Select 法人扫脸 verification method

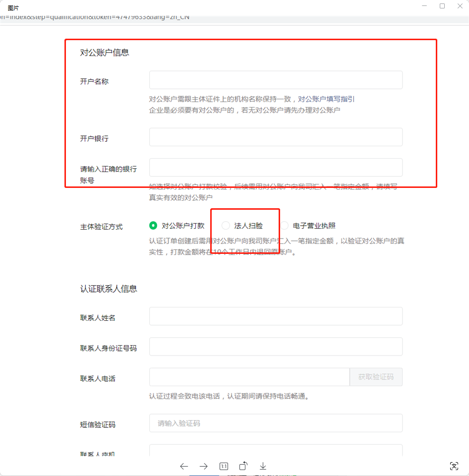226,226
